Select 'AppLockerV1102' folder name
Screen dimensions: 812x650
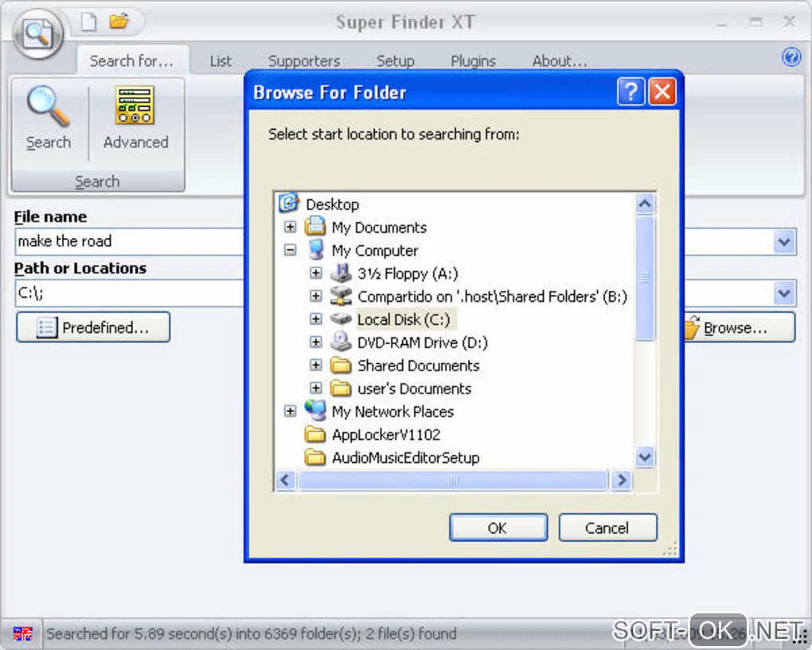point(386,434)
